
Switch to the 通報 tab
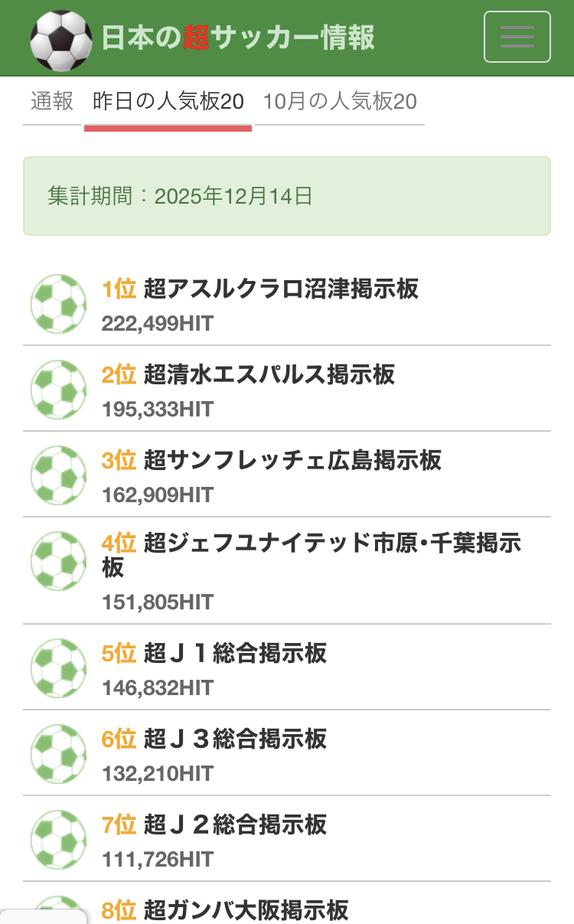click(x=52, y=101)
